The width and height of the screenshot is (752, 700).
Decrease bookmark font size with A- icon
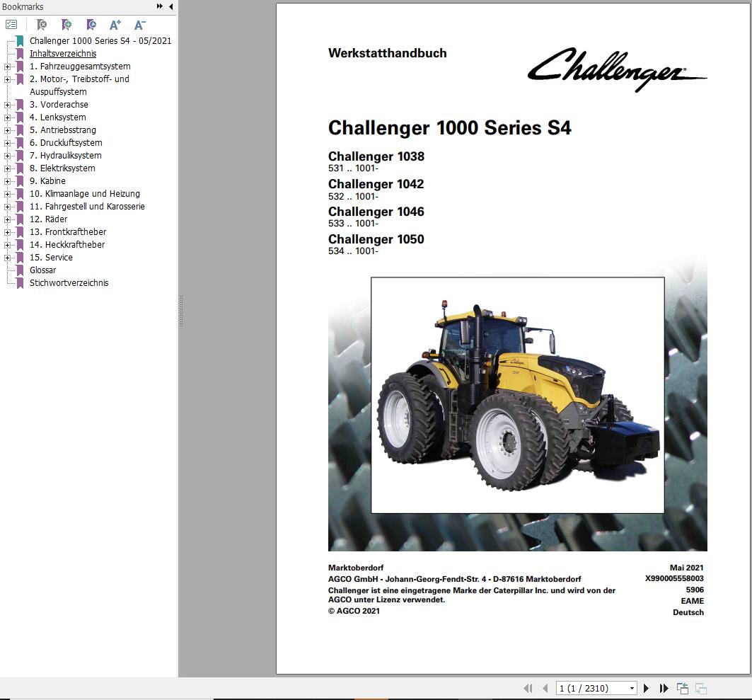[139, 25]
